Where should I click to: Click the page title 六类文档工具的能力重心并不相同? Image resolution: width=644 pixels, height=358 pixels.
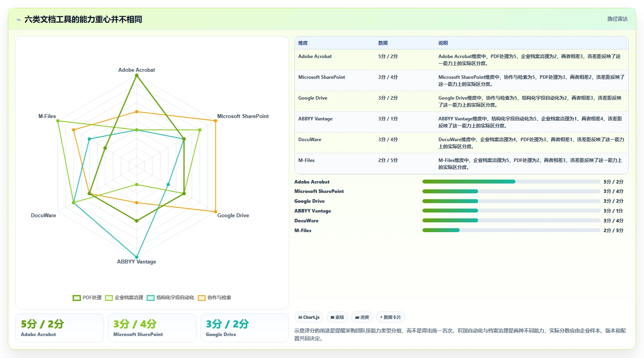[x=83, y=19]
